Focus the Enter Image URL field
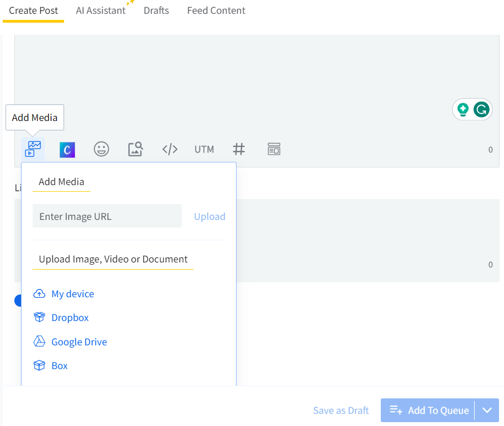This screenshot has width=504, height=426. click(107, 216)
